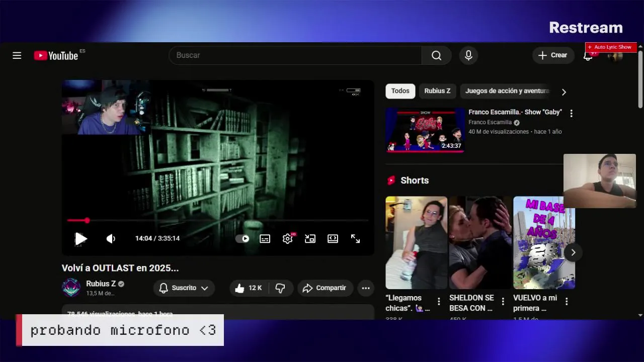
Task: Click the SHELDON SE BESA CON short title
Action: (x=471, y=303)
